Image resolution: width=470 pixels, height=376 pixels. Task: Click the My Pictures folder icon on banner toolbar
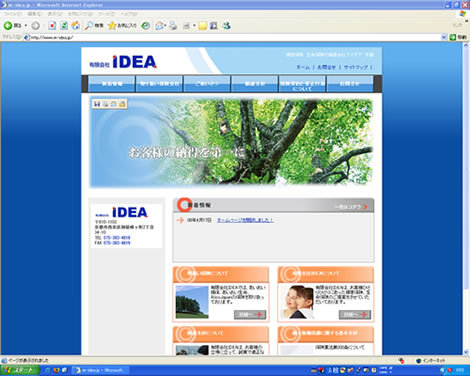click(x=122, y=104)
